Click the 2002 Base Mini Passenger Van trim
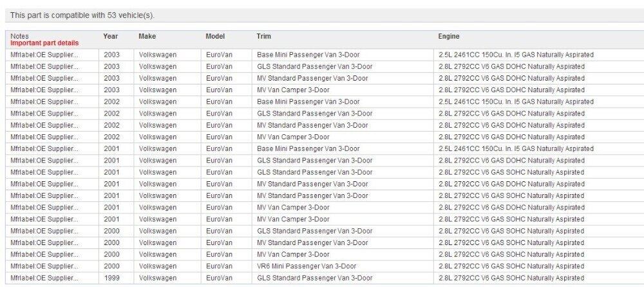The width and height of the screenshot is (644, 287). coord(308,102)
